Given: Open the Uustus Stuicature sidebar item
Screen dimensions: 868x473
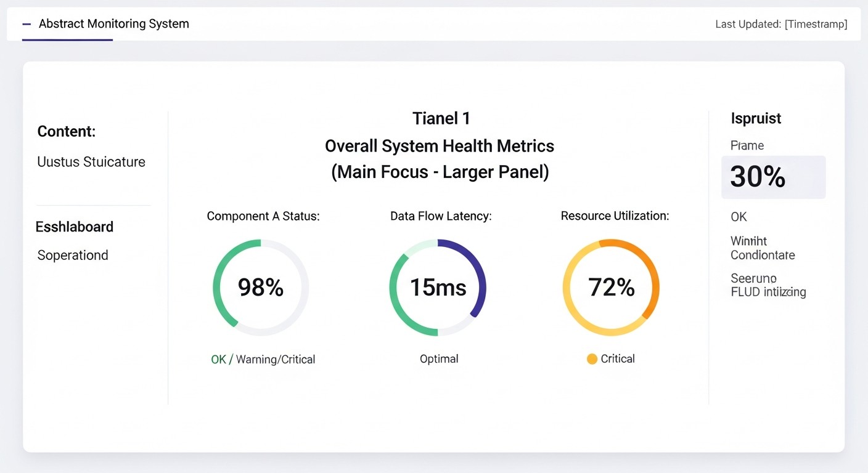Looking at the screenshot, I should pos(91,162).
